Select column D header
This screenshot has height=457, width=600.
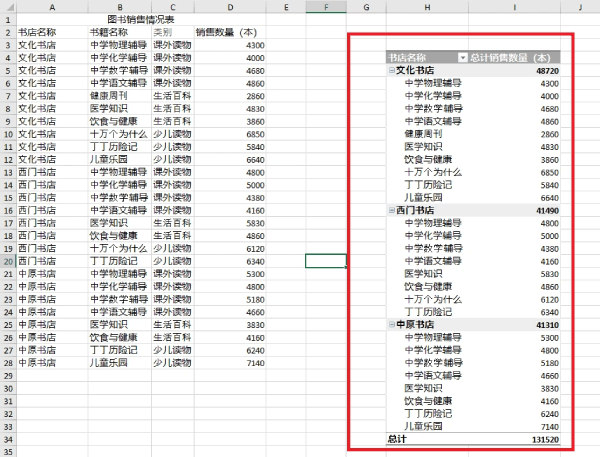[230, 7]
